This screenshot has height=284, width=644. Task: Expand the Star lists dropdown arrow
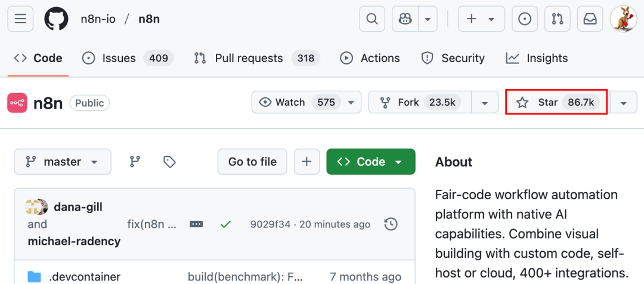tap(623, 102)
